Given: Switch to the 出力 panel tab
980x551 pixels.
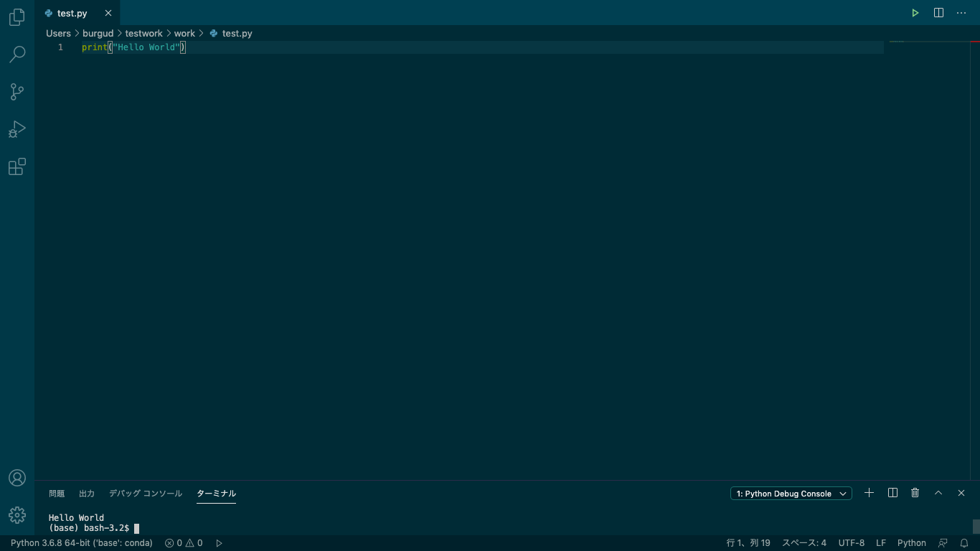Looking at the screenshot, I should click(x=87, y=494).
